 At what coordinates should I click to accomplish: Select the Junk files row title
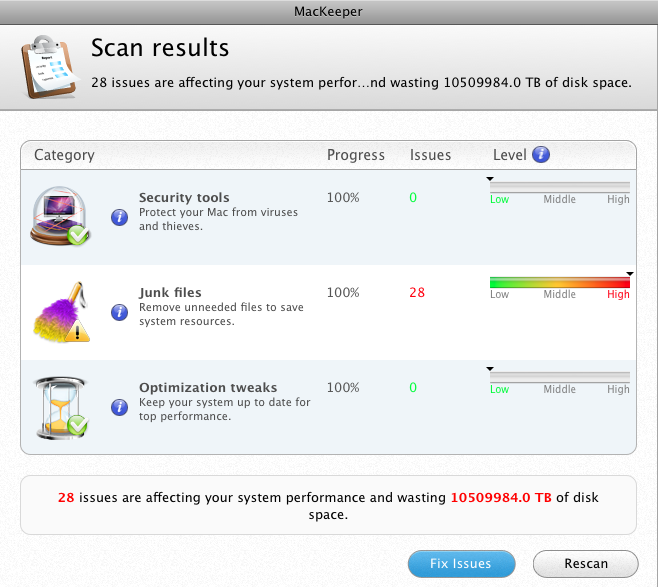tap(170, 293)
